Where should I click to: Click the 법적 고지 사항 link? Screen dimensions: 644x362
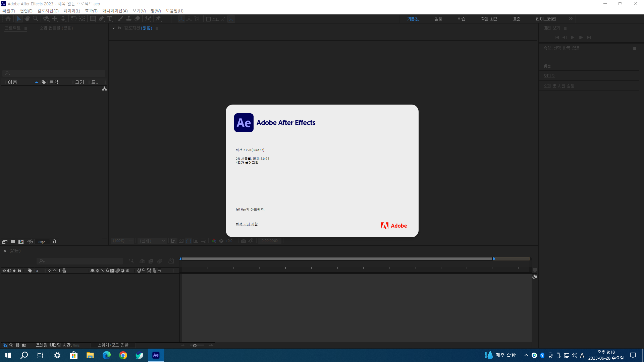coord(247,224)
